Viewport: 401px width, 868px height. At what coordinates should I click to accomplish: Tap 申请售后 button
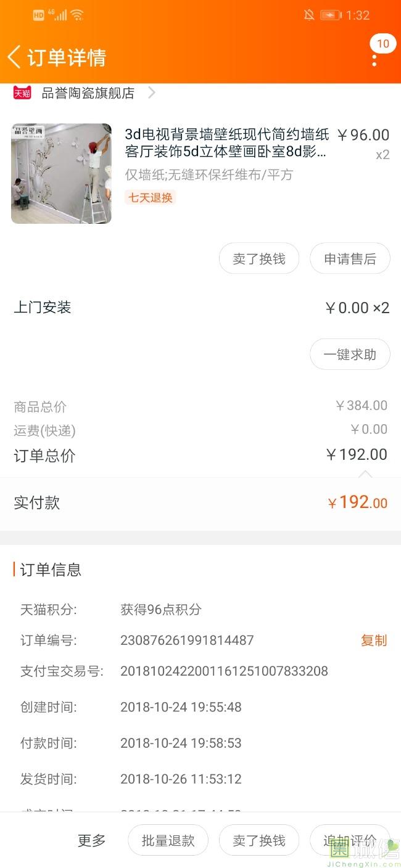350,259
